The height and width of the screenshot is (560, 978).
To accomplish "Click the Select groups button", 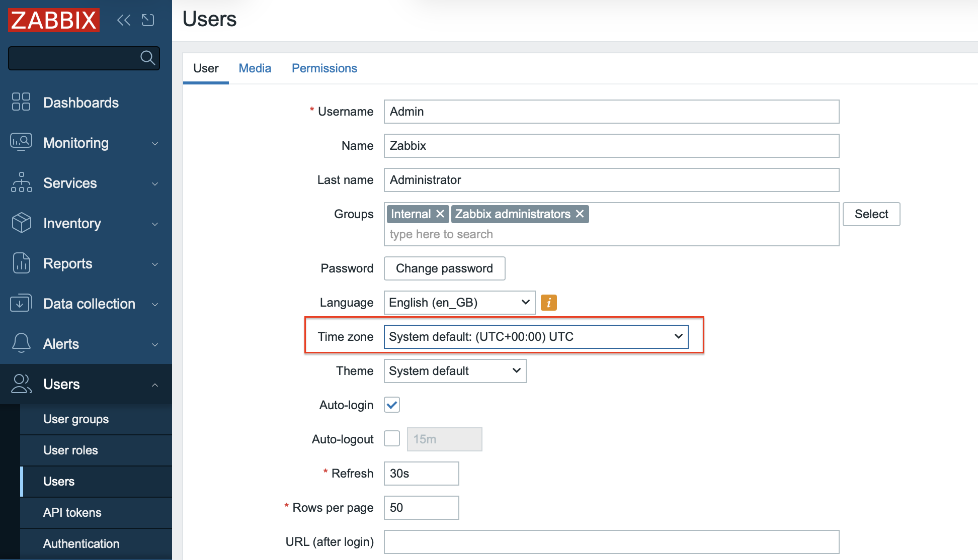I will (x=871, y=214).
